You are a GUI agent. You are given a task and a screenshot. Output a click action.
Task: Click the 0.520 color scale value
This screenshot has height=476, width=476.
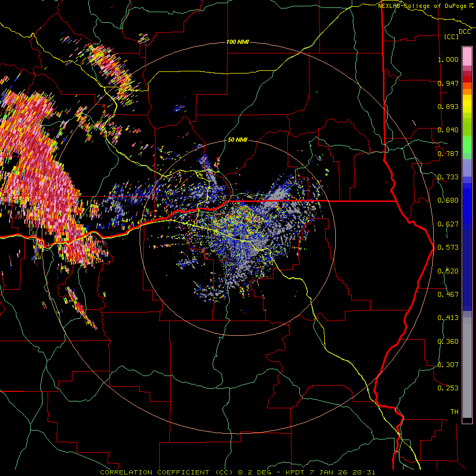[448, 271]
